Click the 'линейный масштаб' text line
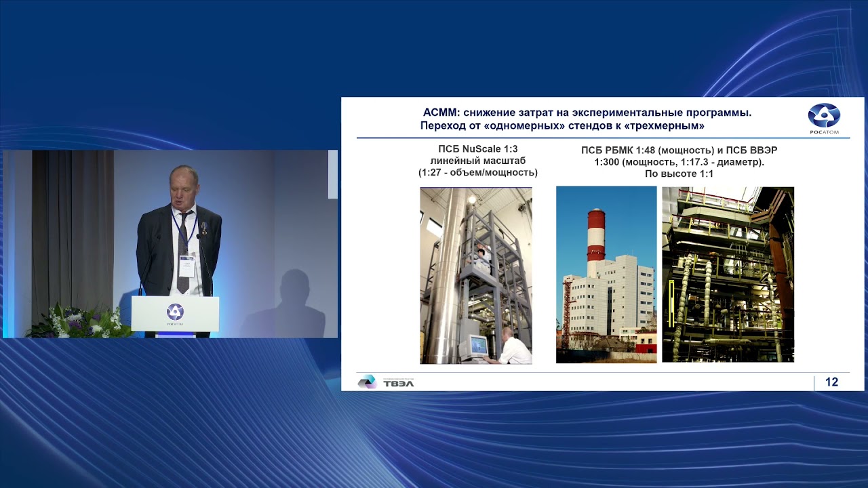Image resolution: width=868 pixels, height=488 pixels. point(477,161)
